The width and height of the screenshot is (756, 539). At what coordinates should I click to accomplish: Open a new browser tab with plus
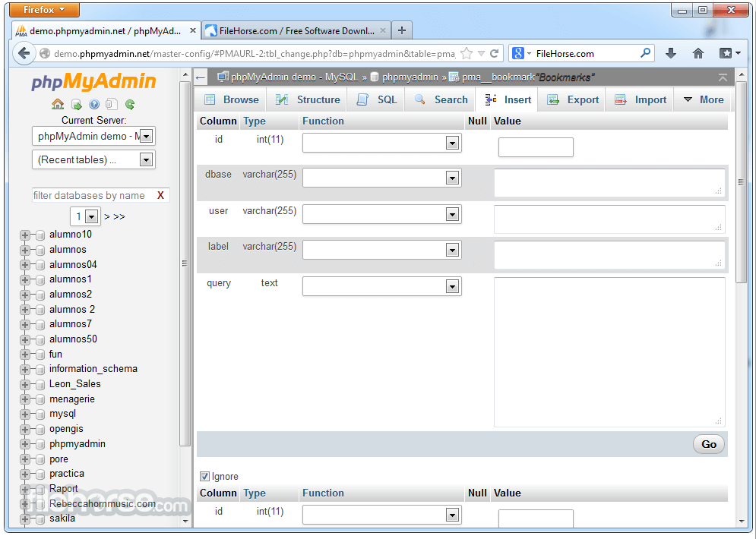coord(402,31)
